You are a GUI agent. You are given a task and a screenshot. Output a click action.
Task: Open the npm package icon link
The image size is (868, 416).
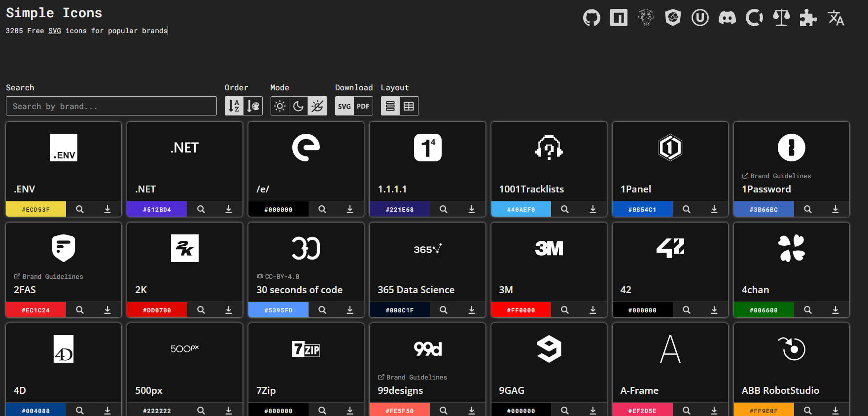pos(619,18)
